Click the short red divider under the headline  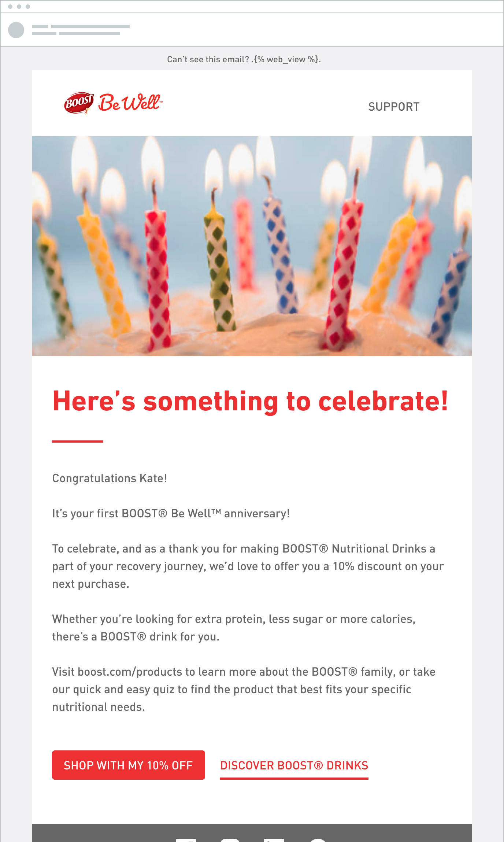[x=78, y=442]
